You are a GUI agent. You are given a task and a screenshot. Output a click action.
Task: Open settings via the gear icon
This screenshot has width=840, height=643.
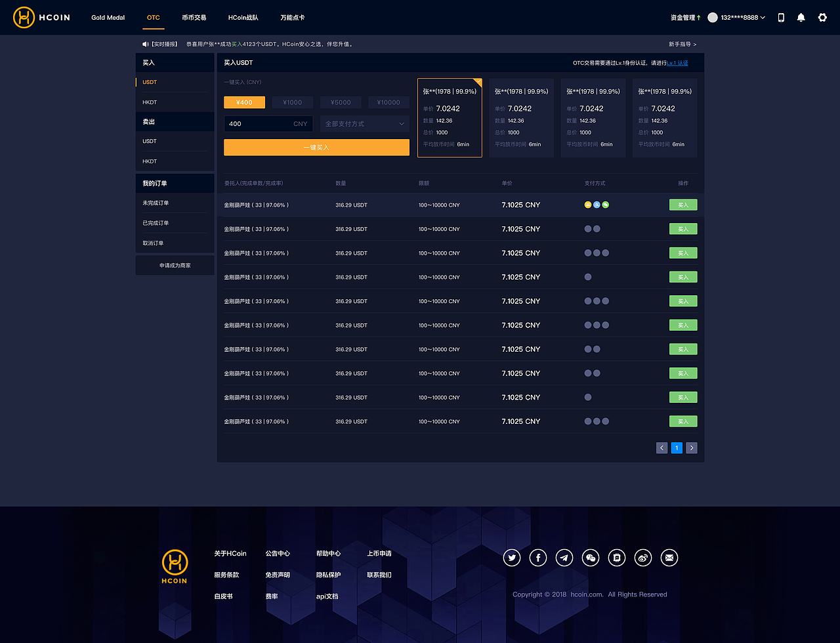[x=822, y=17]
